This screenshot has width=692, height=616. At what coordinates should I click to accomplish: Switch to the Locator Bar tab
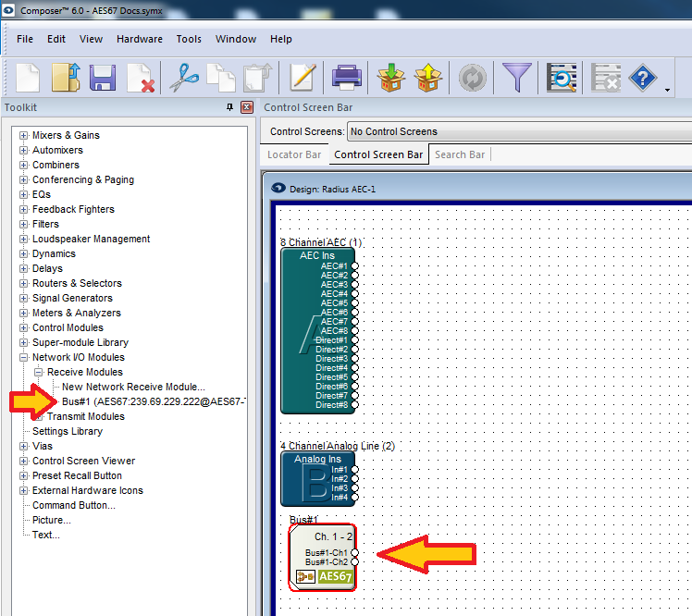(x=294, y=154)
